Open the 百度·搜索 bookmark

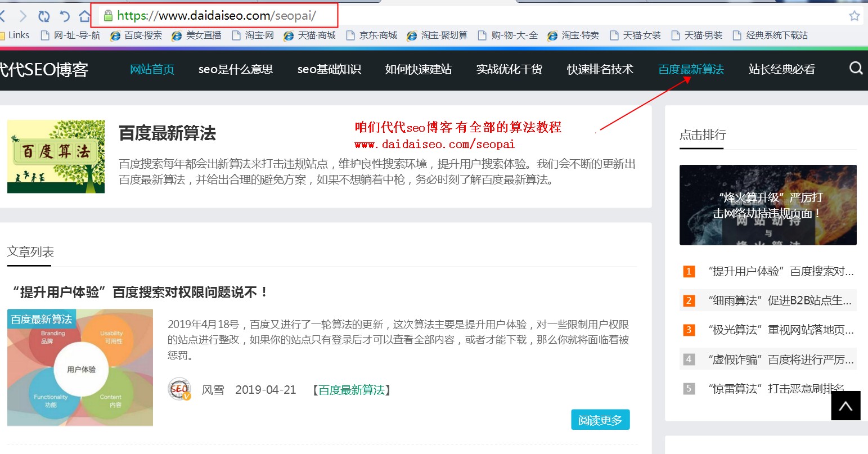click(x=137, y=35)
